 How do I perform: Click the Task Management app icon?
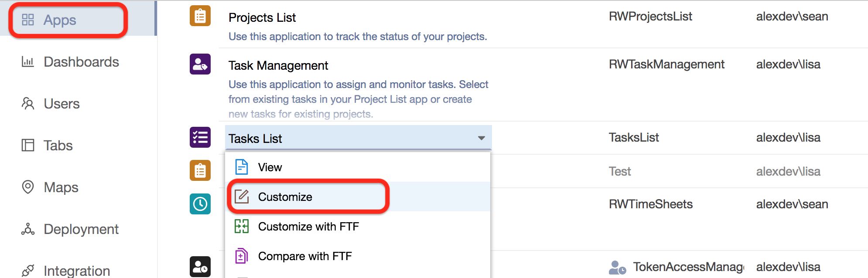[x=200, y=64]
